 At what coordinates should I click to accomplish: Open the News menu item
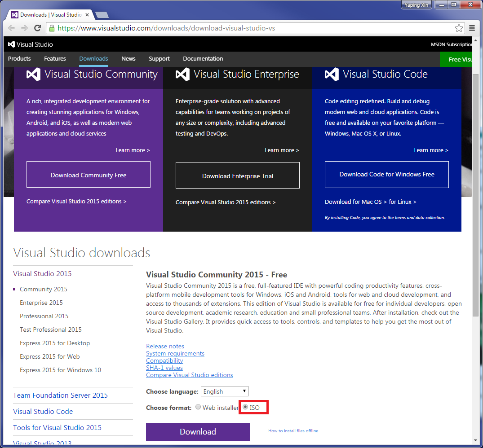128,58
